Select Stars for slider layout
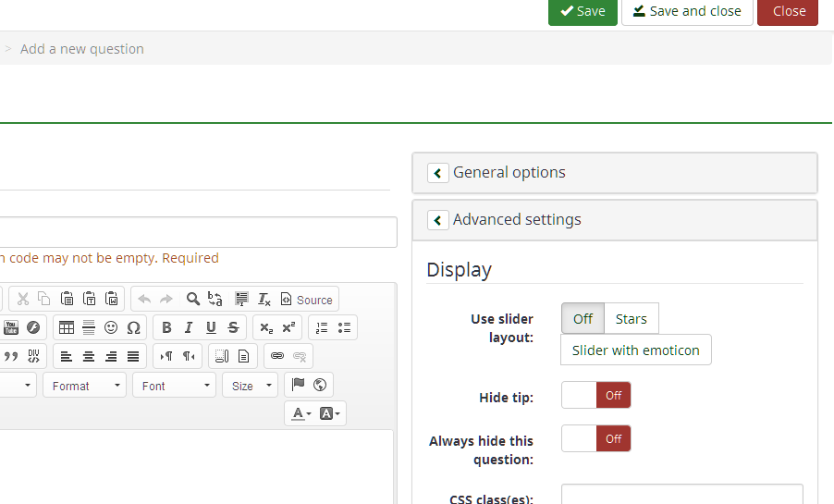Screen dimensions: 834x504 631,318
